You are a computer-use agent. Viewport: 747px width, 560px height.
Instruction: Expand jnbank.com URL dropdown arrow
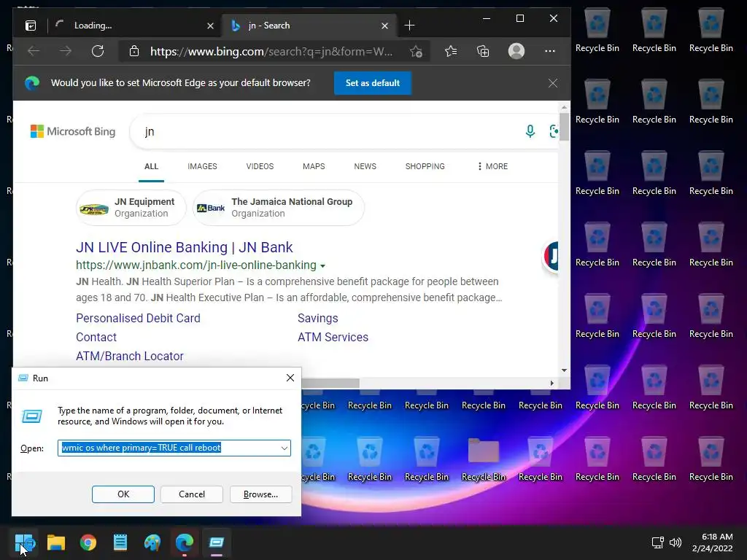click(x=323, y=265)
